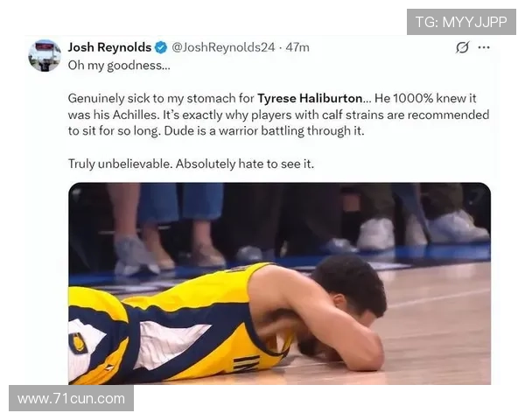This screenshot has height=420, width=525.
Task: Click the Grok slashed-circle icon
Action: point(462,47)
